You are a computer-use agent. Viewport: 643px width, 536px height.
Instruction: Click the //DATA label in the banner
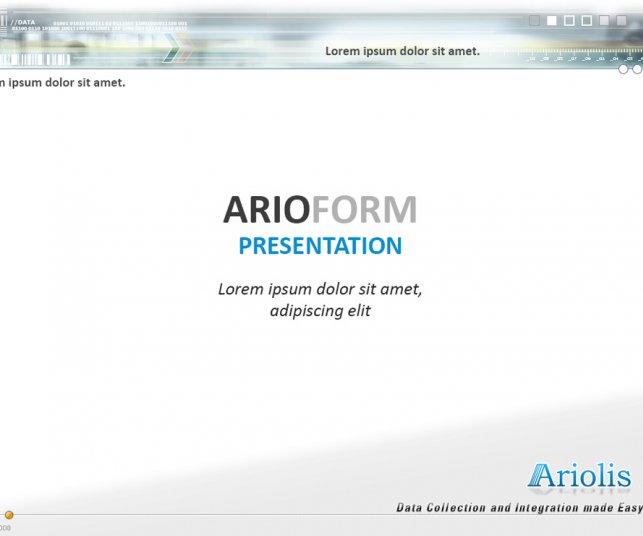tap(23, 21)
